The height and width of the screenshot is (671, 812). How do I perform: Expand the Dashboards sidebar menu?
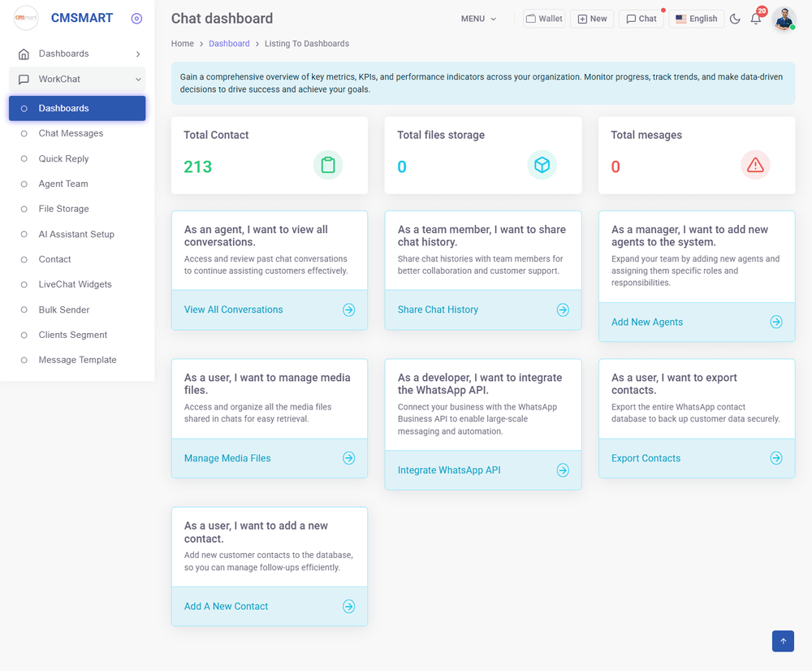click(x=77, y=54)
